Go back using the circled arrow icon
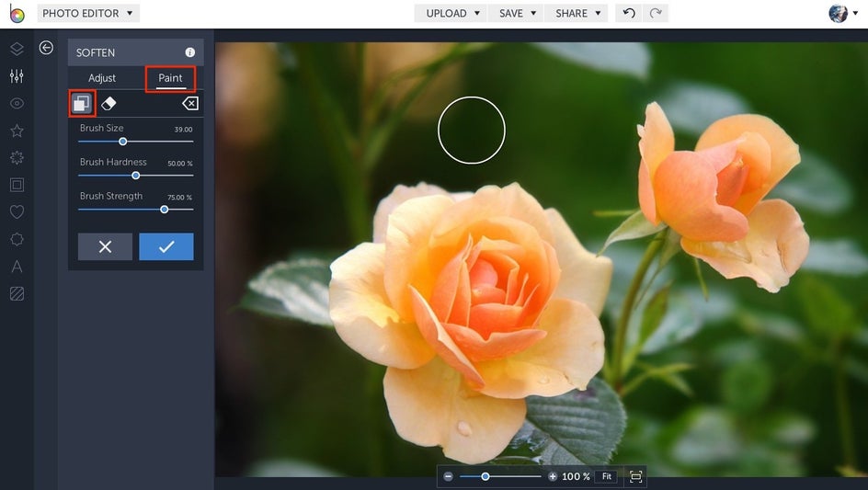 click(x=46, y=48)
